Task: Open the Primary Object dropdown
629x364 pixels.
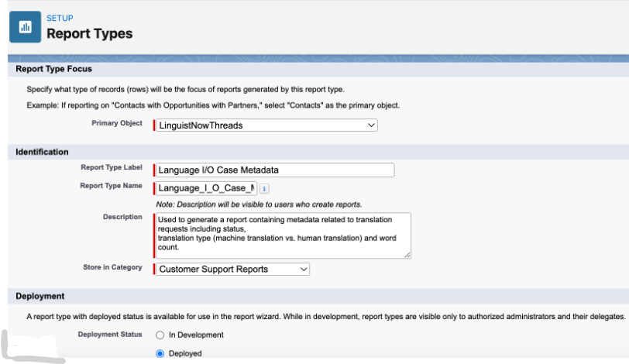Action: pyautogui.click(x=266, y=125)
